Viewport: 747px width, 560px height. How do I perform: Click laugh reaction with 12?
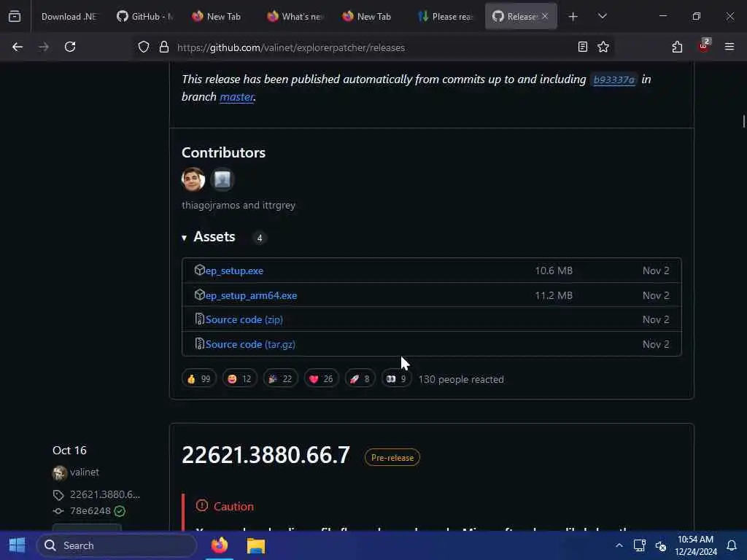239,378
